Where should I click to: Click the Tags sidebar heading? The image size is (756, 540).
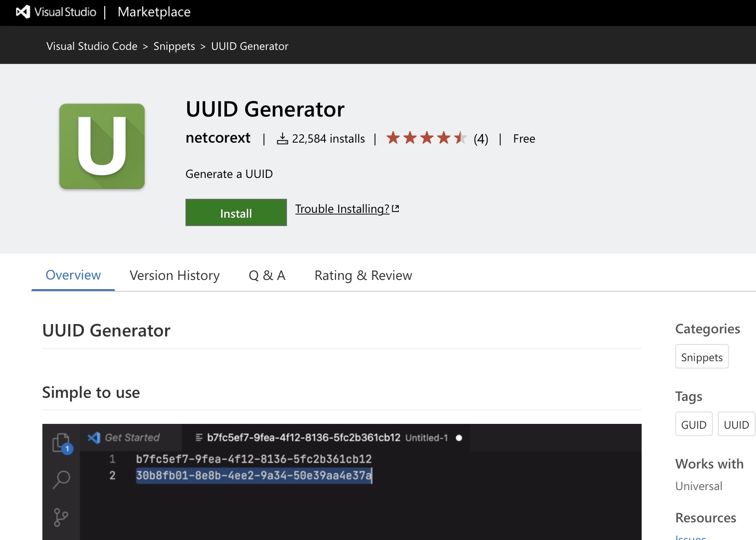tap(688, 397)
